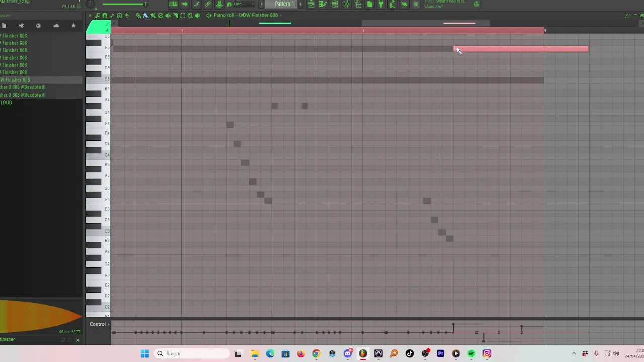
Task: Click the globe news icon
Action: coord(476,4)
